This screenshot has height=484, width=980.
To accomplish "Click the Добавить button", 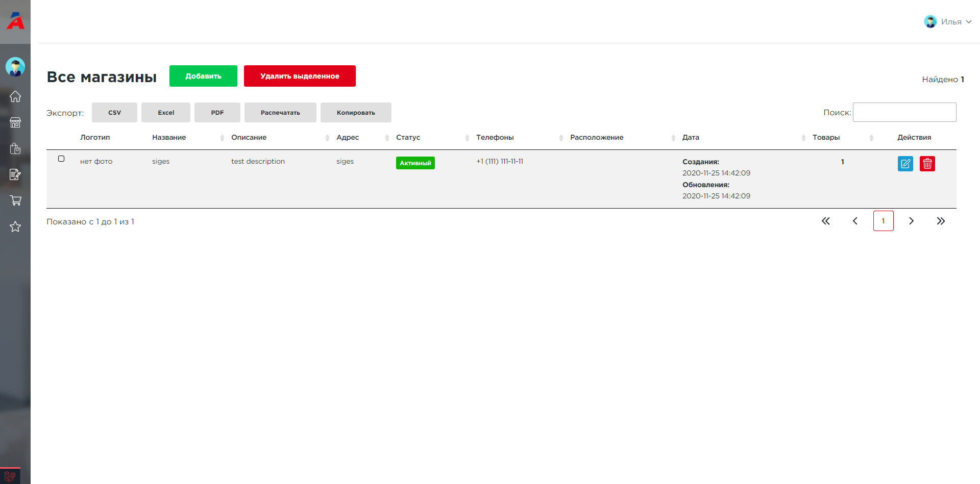I will [203, 76].
